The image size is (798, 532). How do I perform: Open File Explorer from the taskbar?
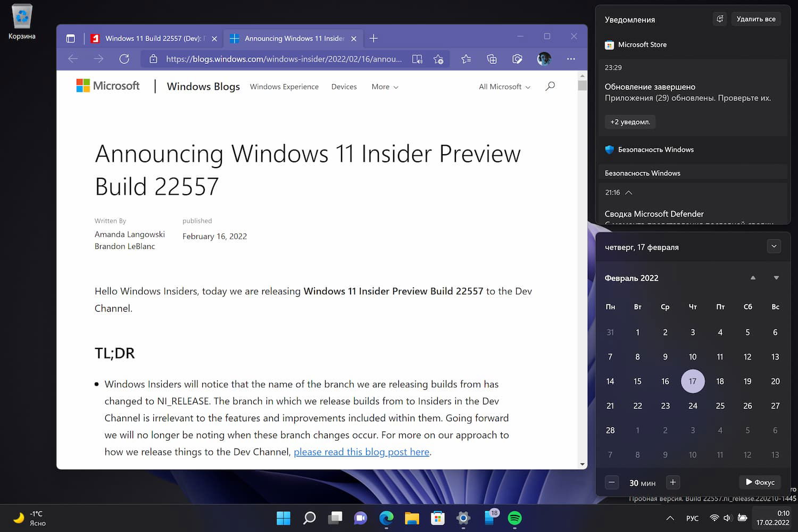[x=412, y=518]
